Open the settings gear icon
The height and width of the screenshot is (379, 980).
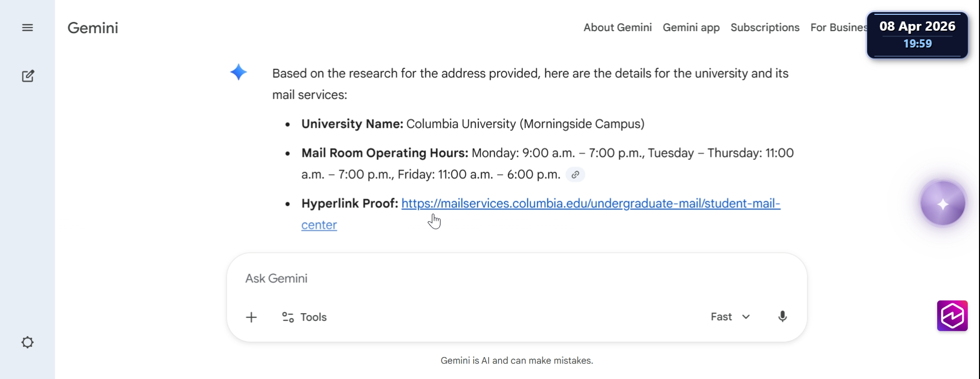pyautogui.click(x=28, y=342)
